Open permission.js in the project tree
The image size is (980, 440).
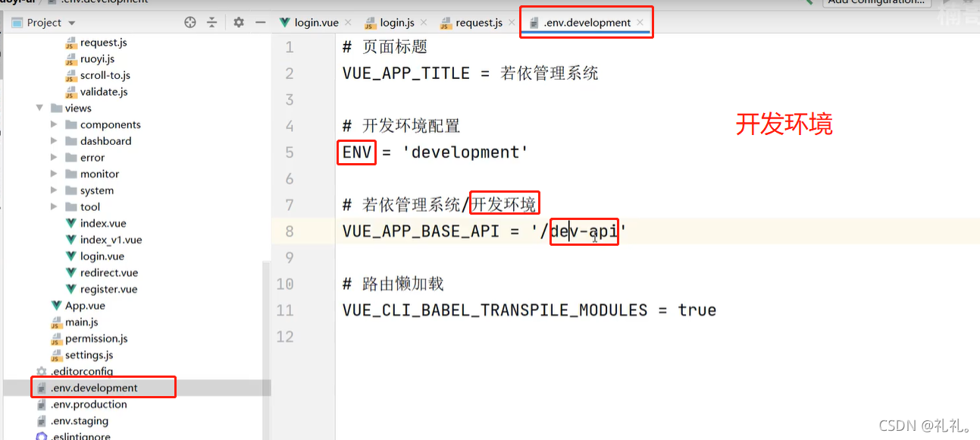point(96,338)
